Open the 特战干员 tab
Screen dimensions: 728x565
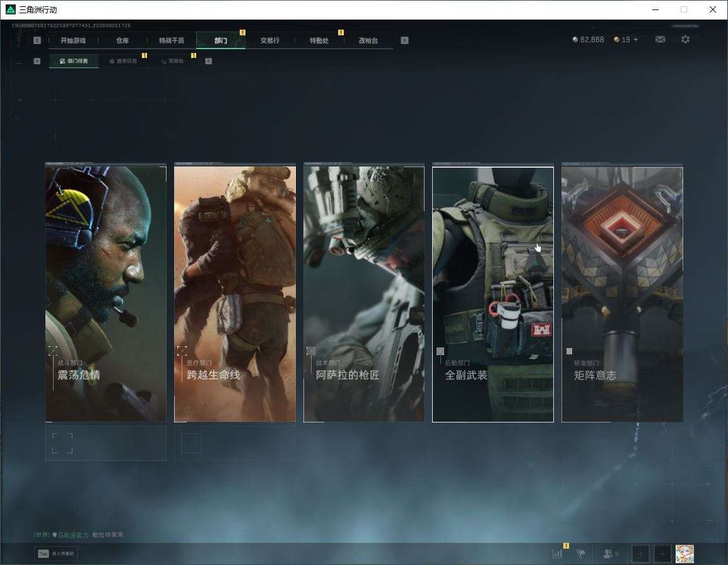172,40
